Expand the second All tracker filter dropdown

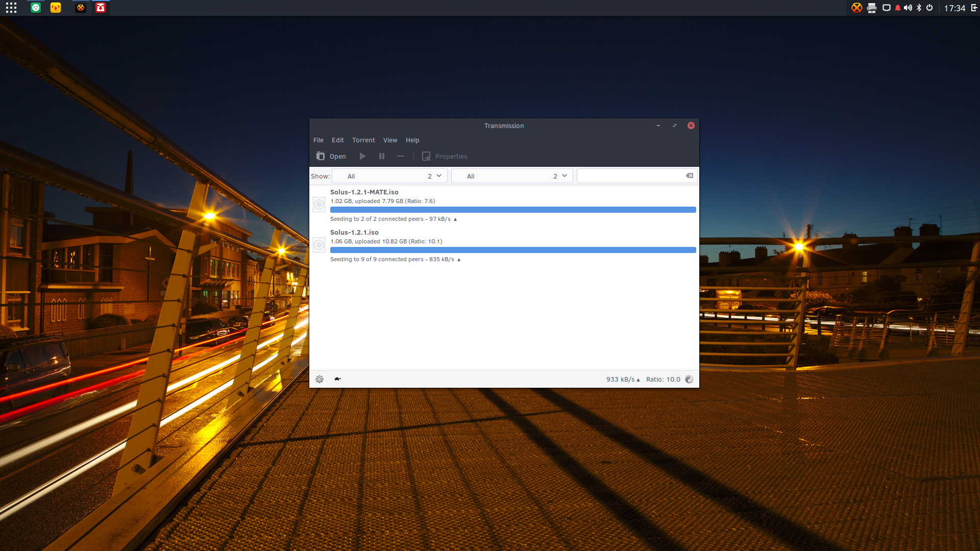click(512, 176)
